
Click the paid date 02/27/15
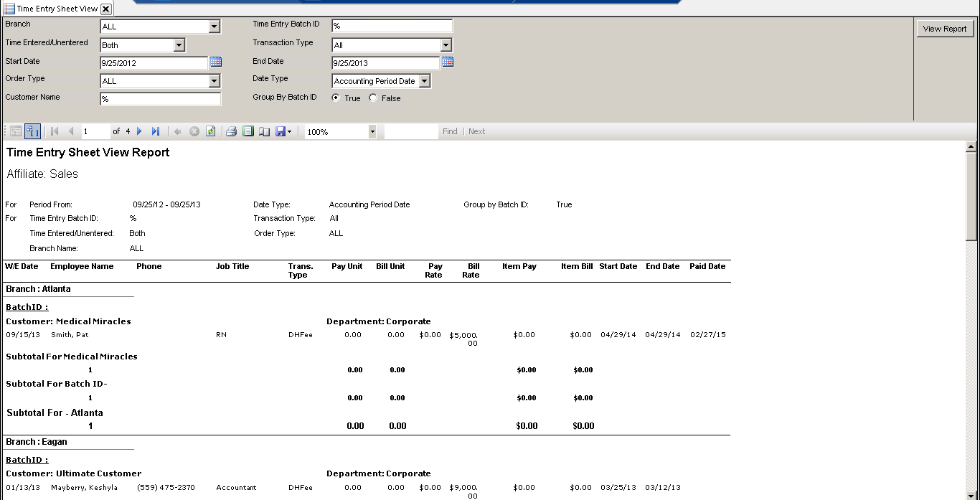[x=707, y=335]
